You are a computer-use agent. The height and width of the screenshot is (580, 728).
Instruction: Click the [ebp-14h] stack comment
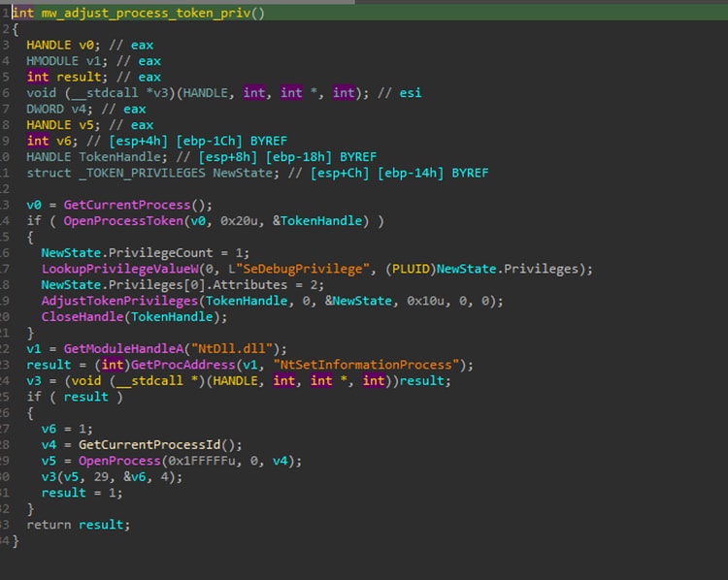point(411,173)
